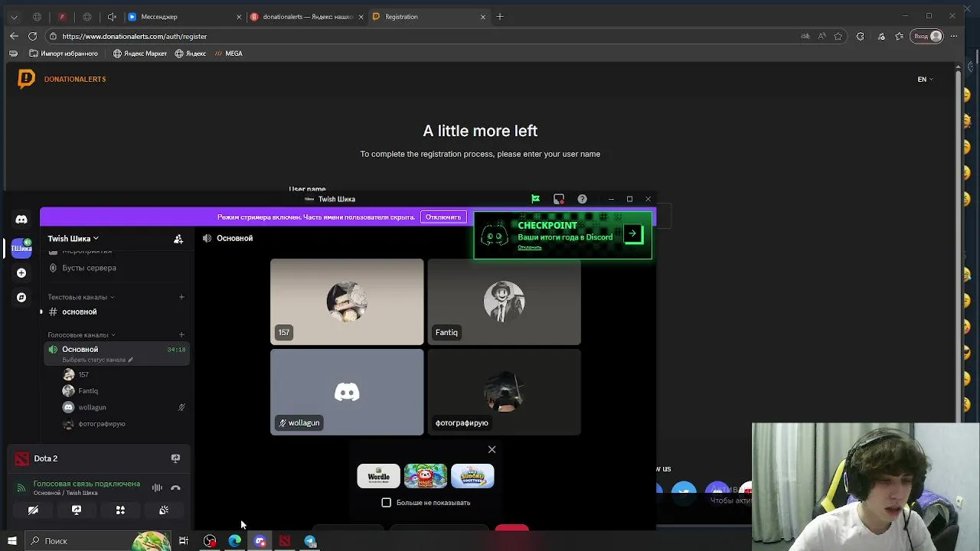
Task: Click Отключить streamer mode button
Action: [443, 217]
